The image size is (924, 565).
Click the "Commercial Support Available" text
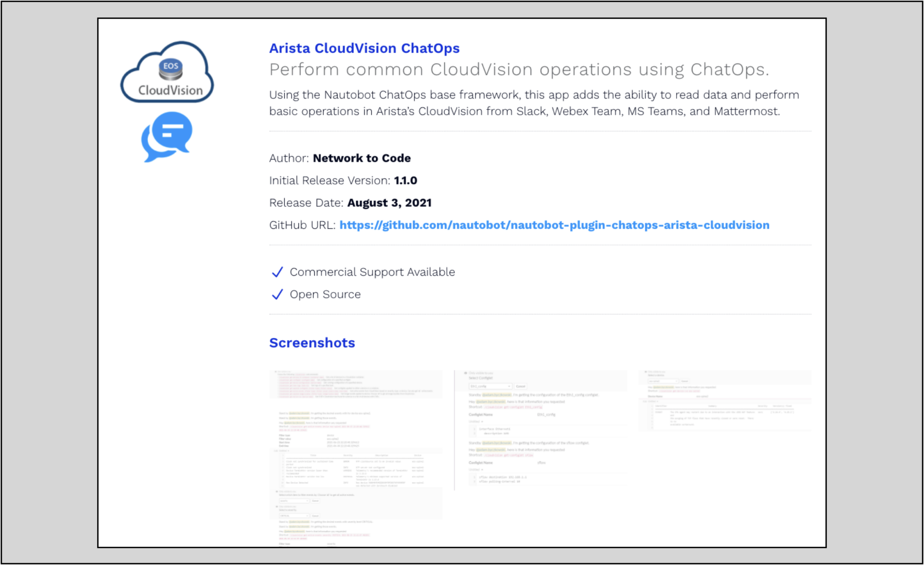tap(372, 272)
